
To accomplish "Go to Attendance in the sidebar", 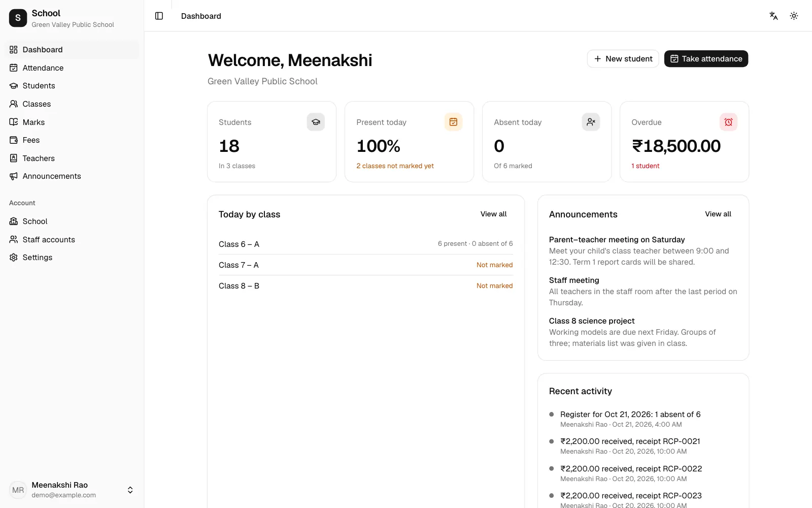I will (x=72, y=68).
